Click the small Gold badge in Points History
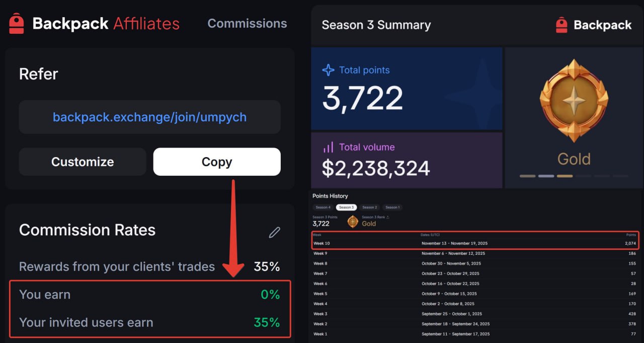 pos(353,222)
